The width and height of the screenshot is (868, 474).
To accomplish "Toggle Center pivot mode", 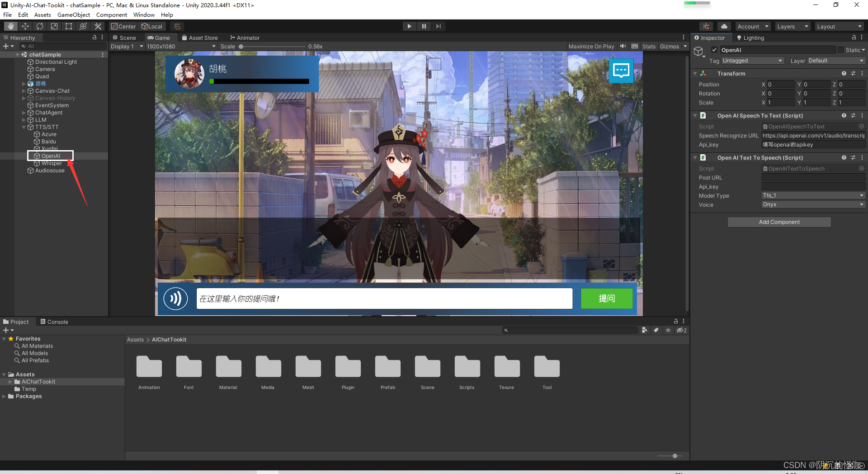I will [123, 26].
